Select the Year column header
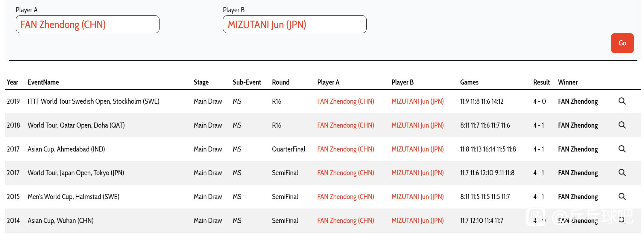The height and width of the screenshot is (234, 644). coord(13,82)
